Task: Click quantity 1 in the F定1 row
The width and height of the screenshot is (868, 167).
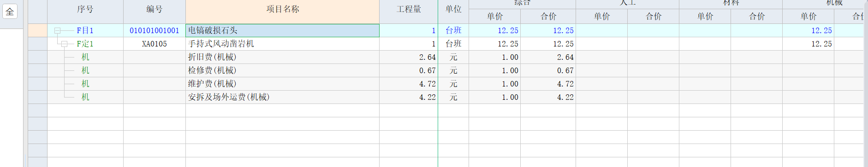Action: tap(409, 44)
